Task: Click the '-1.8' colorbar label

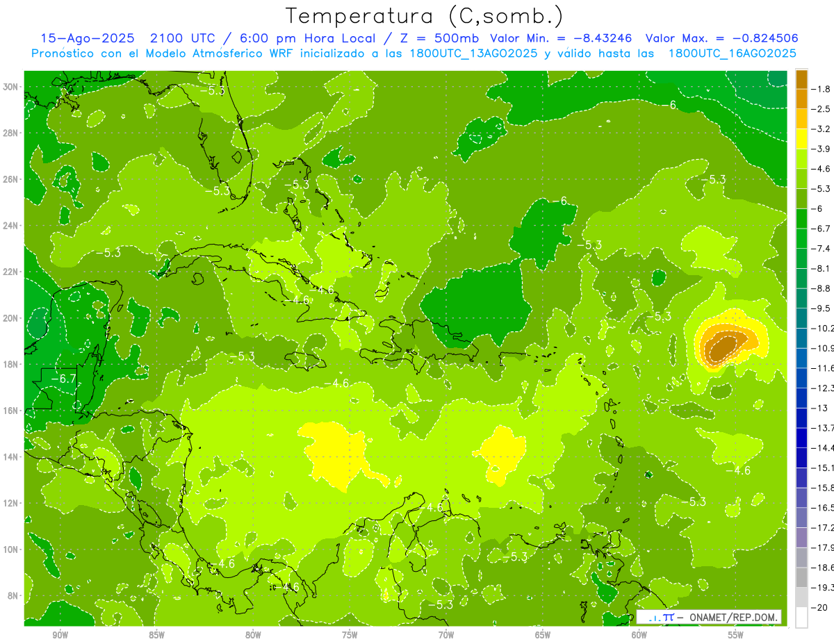Action: click(821, 89)
